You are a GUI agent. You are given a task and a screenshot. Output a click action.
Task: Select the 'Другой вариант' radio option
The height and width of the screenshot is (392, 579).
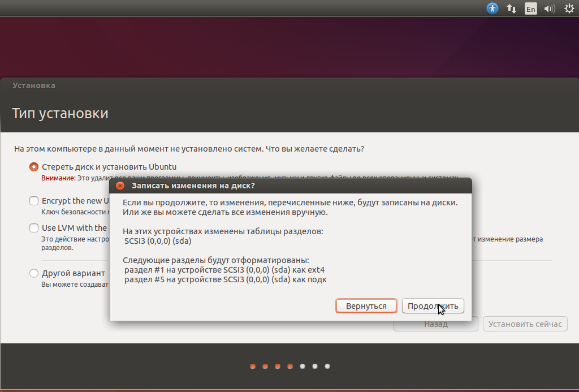pos(33,273)
